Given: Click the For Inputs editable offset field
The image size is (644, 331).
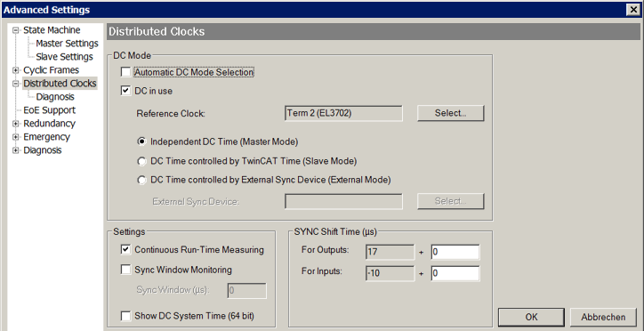Looking at the screenshot, I should (x=455, y=273).
